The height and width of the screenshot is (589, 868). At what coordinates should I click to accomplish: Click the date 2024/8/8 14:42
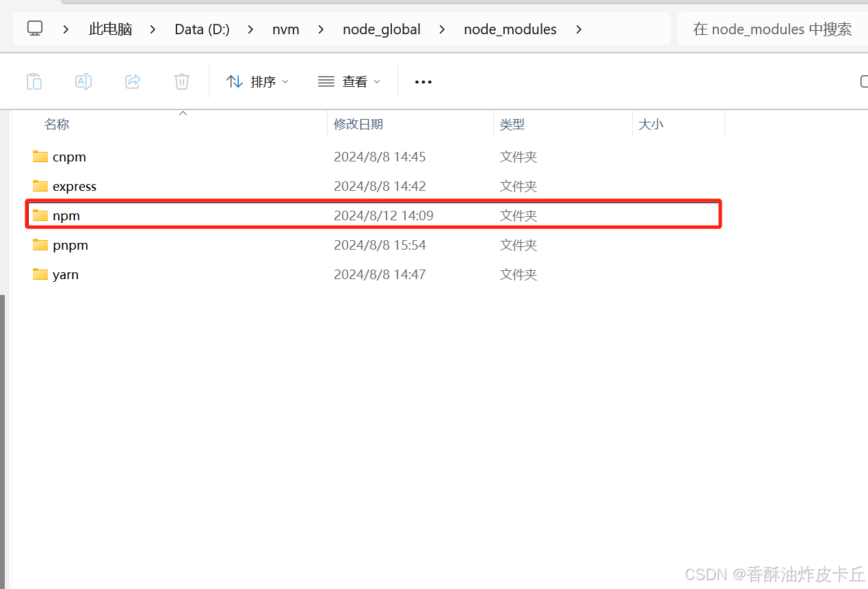pos(380,187)
